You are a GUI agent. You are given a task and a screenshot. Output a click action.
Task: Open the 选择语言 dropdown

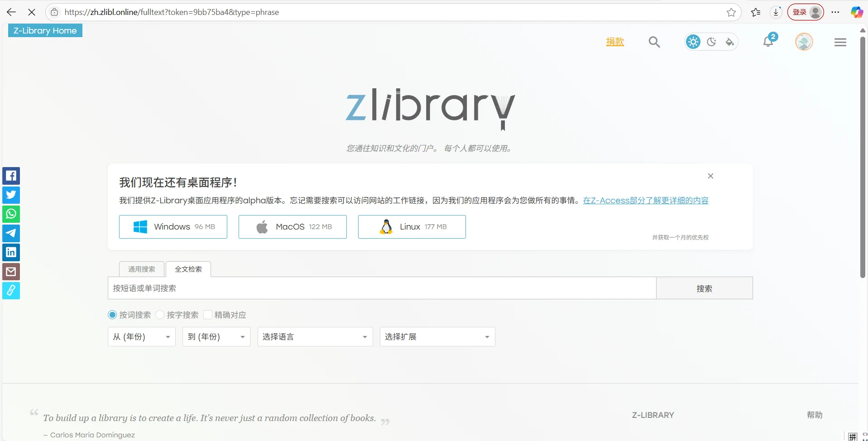point(315,337)
